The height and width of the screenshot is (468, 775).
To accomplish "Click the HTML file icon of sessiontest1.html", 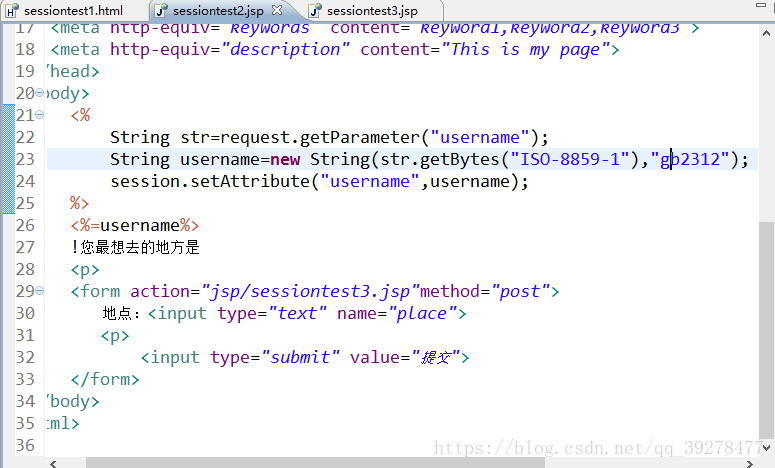I will point(12,10).
